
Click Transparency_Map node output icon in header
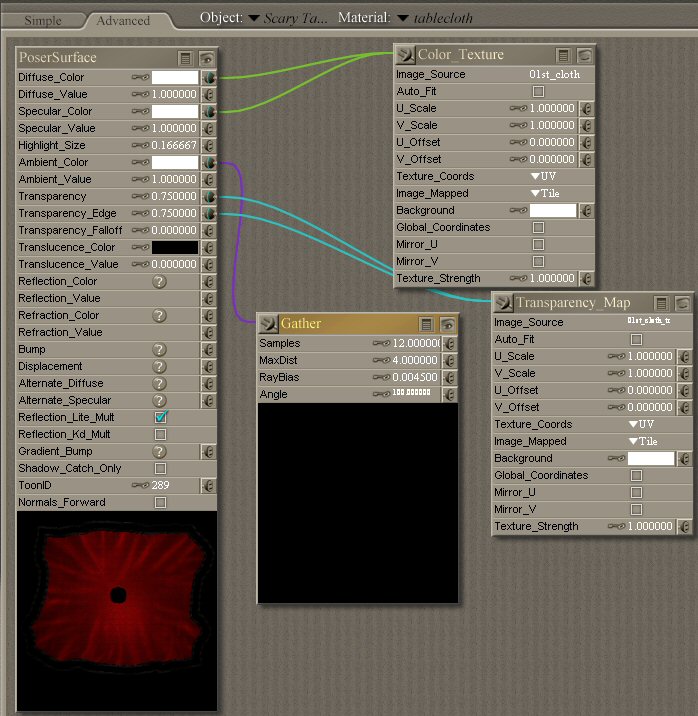(x=503, y=303)
